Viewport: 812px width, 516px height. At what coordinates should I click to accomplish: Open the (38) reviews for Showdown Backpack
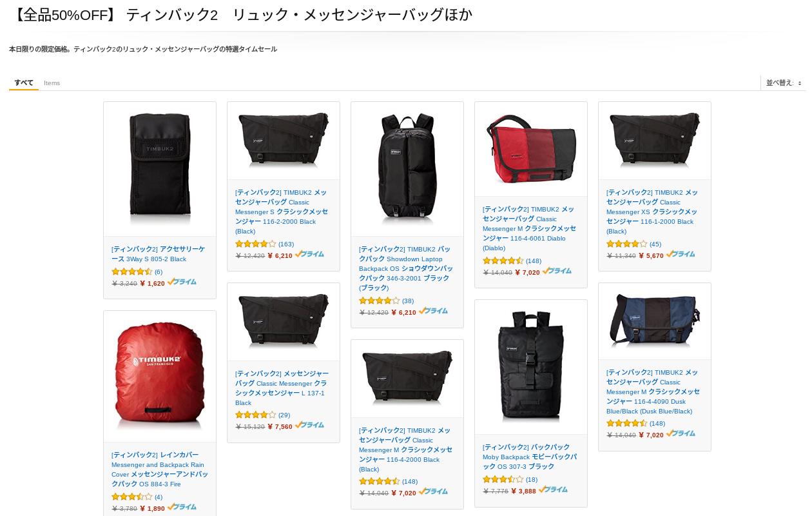pyautogui.click(x=408, y=301)
